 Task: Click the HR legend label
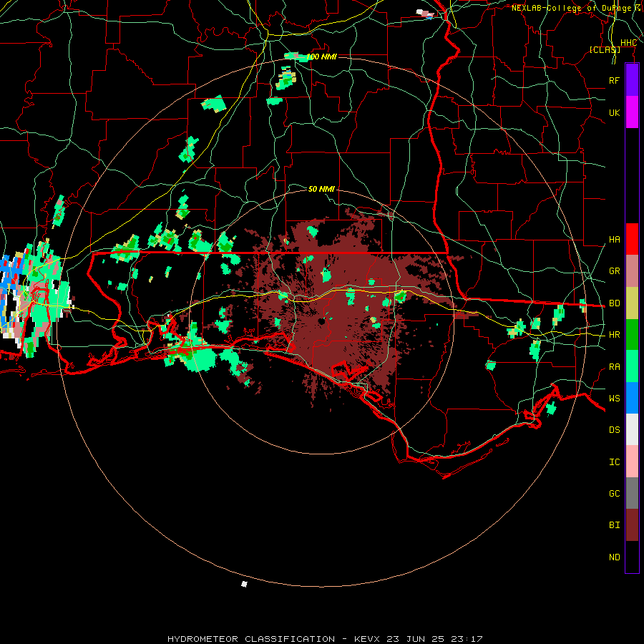(615, 335)
